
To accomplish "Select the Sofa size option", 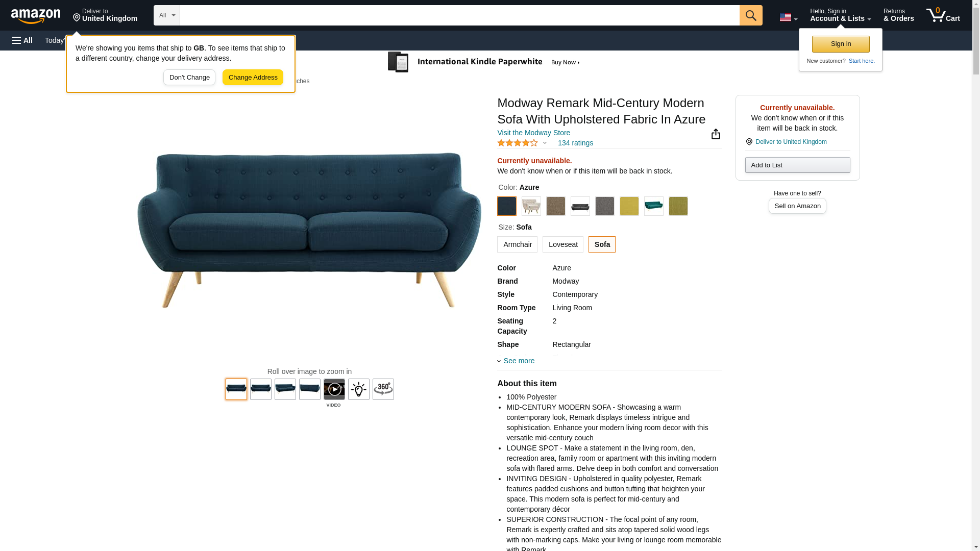I will [602, 244].
